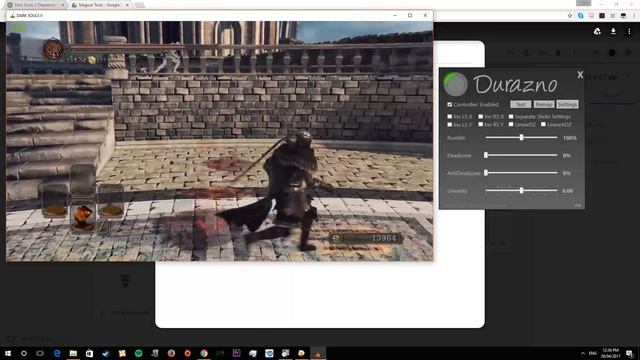
Task: Open Task View on the taskbar
Action: [x=40, y=353]
